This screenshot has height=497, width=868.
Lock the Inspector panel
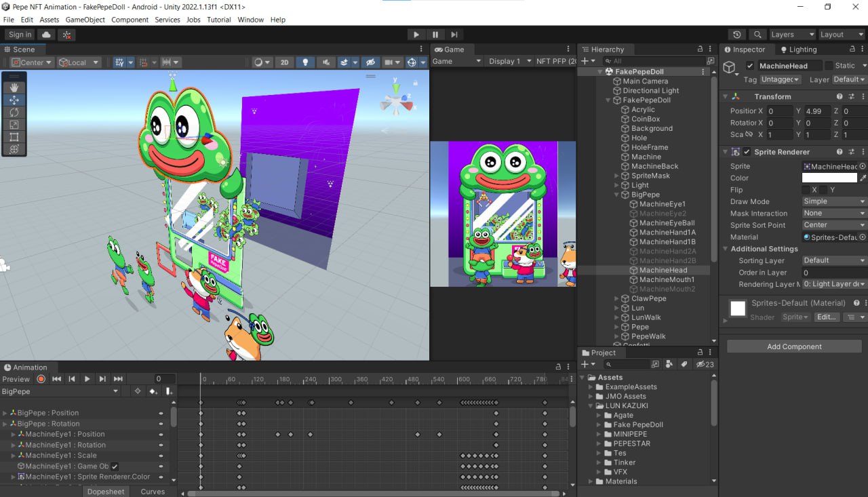pyautogui.click(x=853, y=49)
